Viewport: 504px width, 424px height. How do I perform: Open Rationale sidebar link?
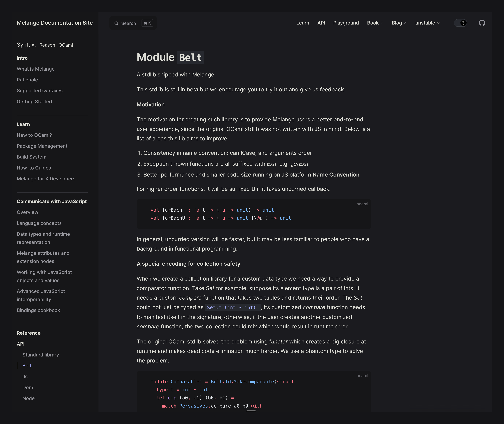pos(27,80)
